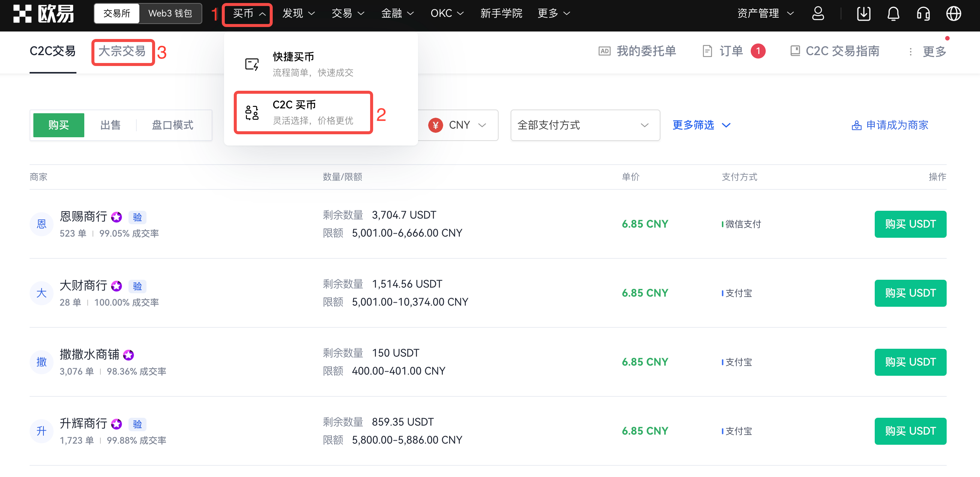Expand the 金融 menu

(x=397, y=14)
